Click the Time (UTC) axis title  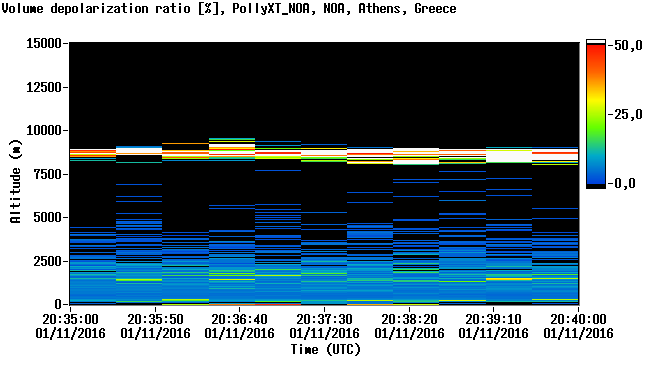click(325, 350)
